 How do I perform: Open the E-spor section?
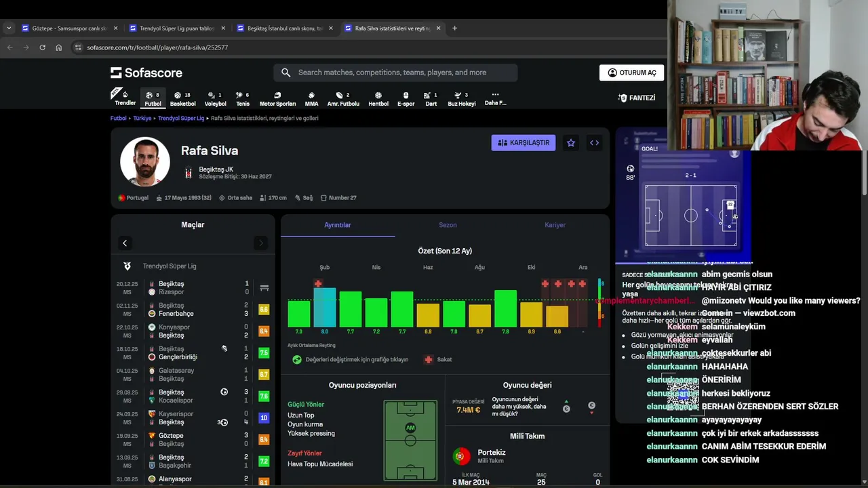406,99
